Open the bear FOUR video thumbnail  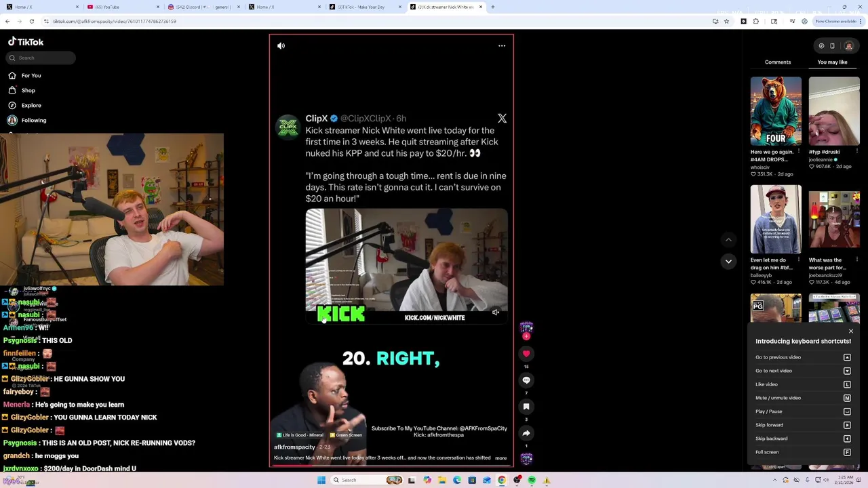pos(776,111)
